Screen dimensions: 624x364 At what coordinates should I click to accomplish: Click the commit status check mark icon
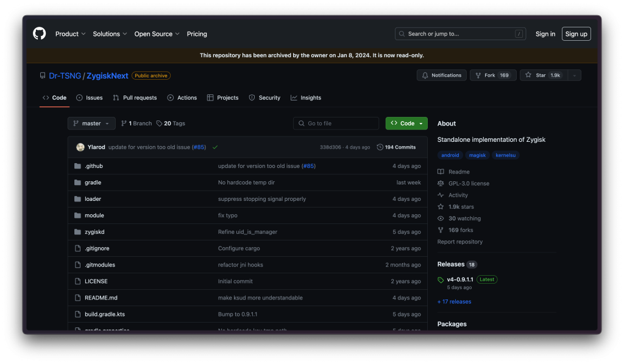215,147
